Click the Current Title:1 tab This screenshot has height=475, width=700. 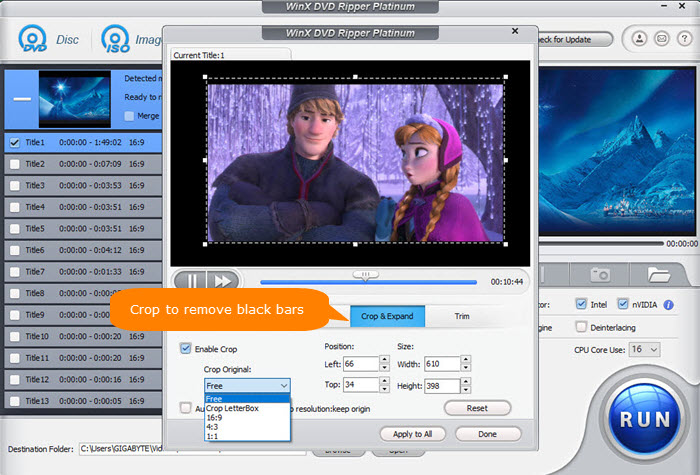[231, 55]
